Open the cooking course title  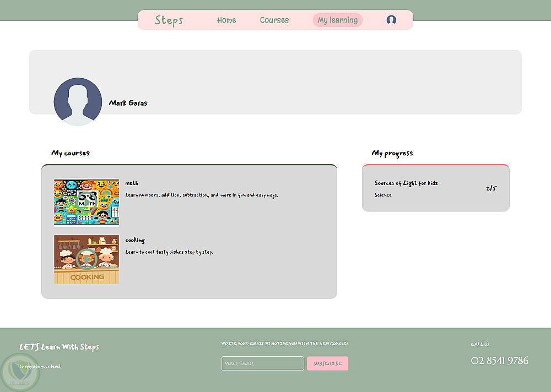[x=135, y=240]
